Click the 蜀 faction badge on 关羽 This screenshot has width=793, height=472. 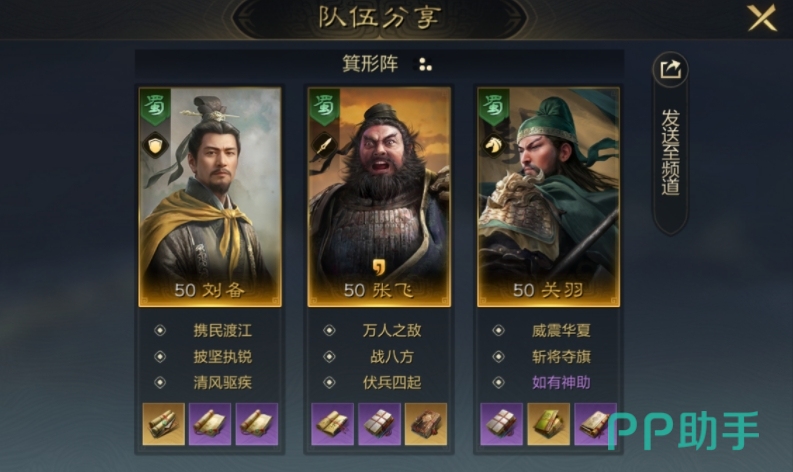pyautogui.click(x=493, y=107)
